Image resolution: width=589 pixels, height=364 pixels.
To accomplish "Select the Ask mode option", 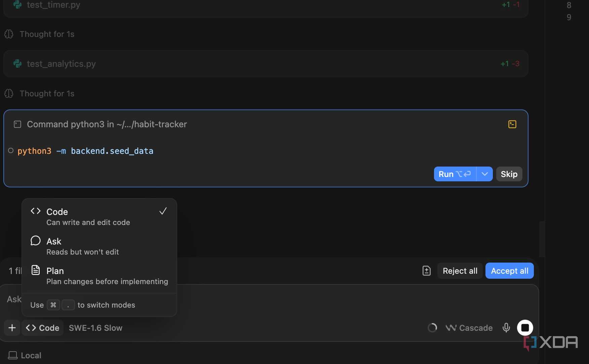I will [x=99, y=246].
